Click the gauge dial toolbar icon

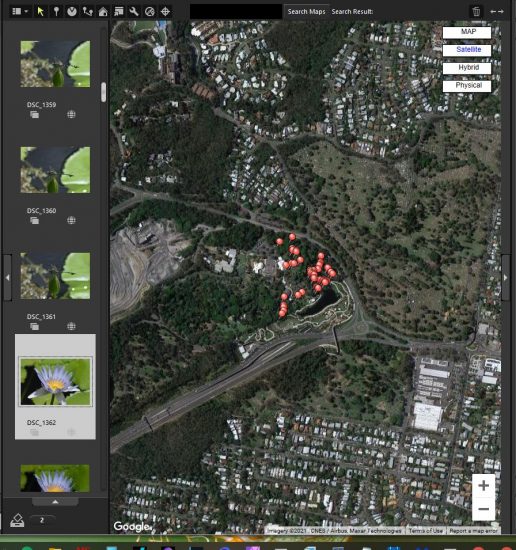[x=149, y=12]
